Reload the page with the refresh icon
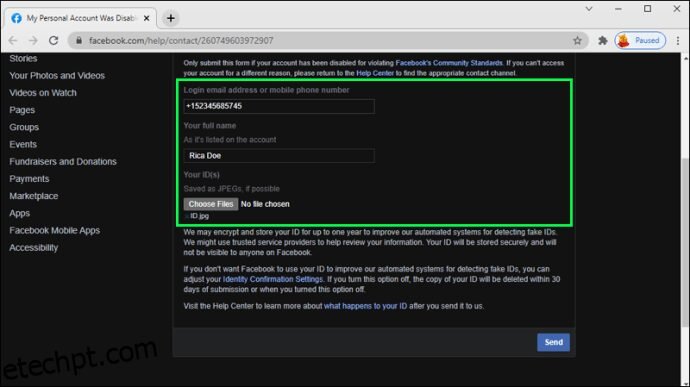 54,41
